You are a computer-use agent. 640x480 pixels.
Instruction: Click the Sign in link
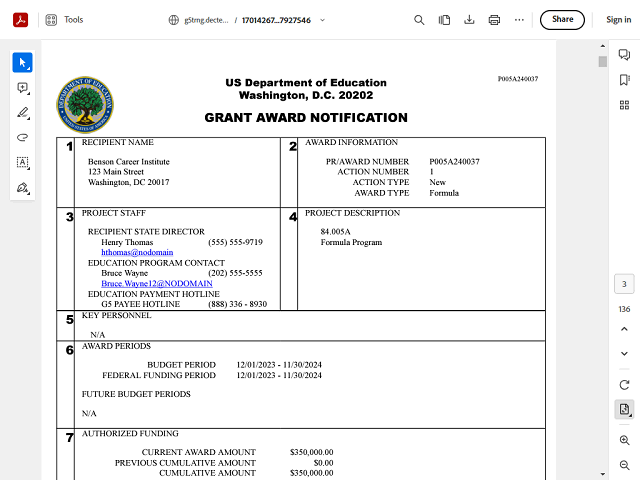(x=618, y=20)
